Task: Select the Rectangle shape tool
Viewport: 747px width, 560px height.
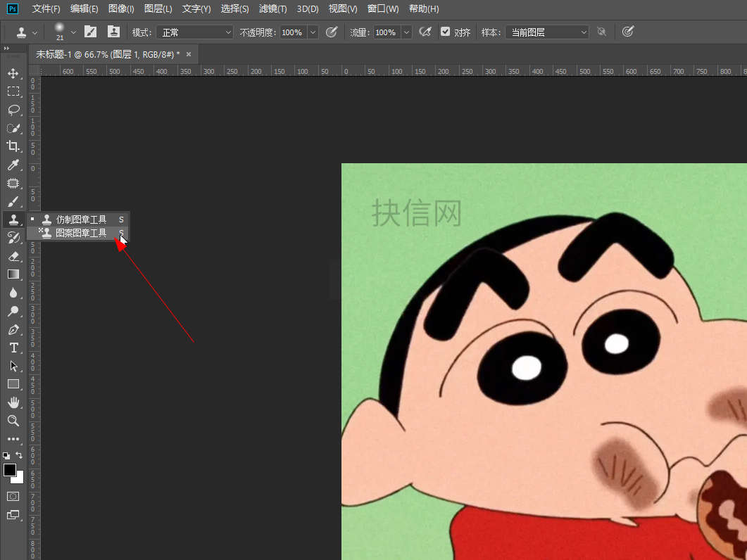Action: click(x=13, y=384)
